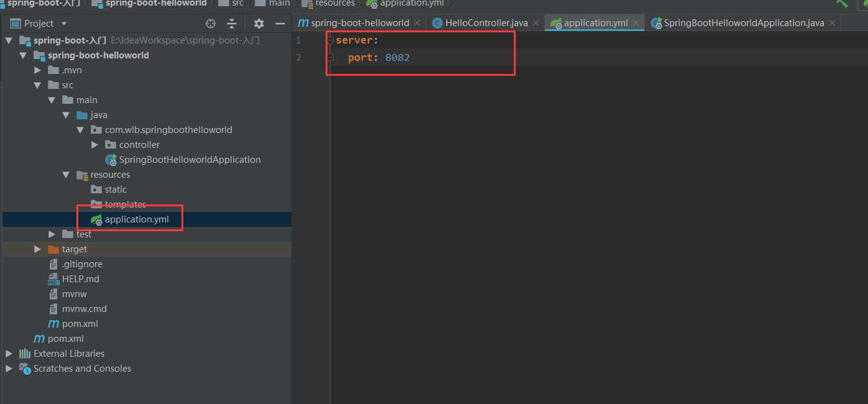Expand Scratches and Consoles node
The height and width of the screenshot is (404, 868).
[x=8, y=369]
